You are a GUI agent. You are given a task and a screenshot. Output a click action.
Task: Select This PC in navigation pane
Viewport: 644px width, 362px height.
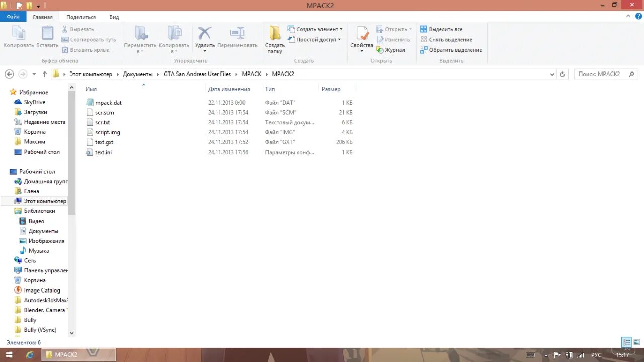point(40,201)
